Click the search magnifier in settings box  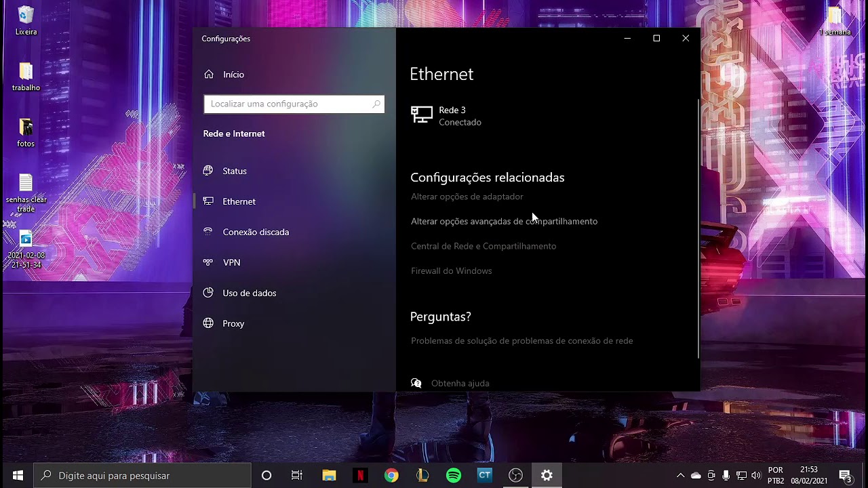click(376, 104)
